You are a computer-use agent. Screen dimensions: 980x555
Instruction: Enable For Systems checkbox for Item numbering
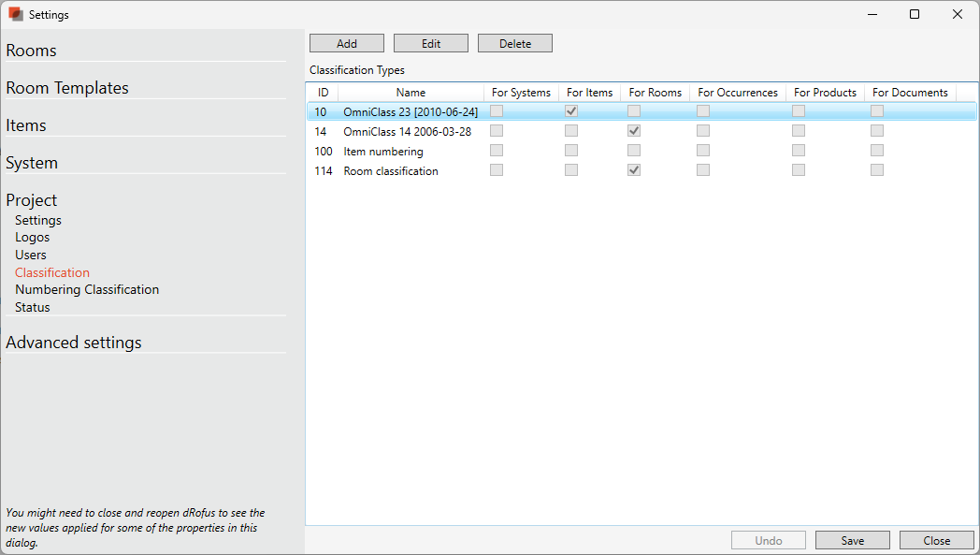[497, 151]
